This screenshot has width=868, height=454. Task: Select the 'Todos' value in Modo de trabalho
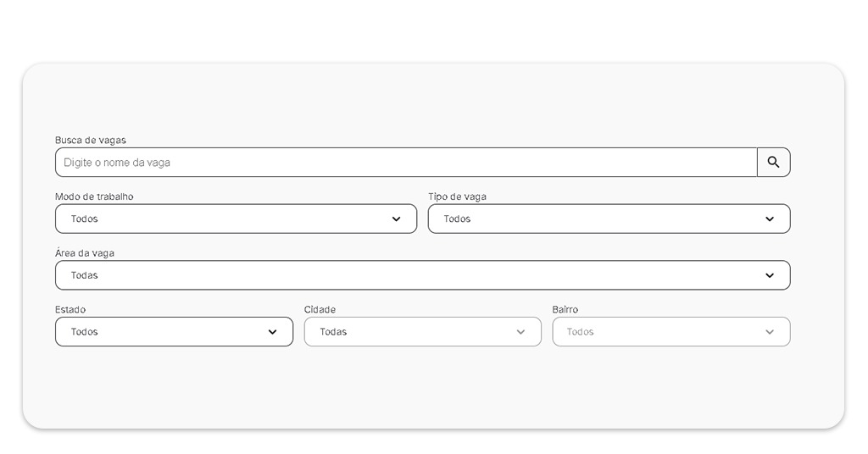85,219
